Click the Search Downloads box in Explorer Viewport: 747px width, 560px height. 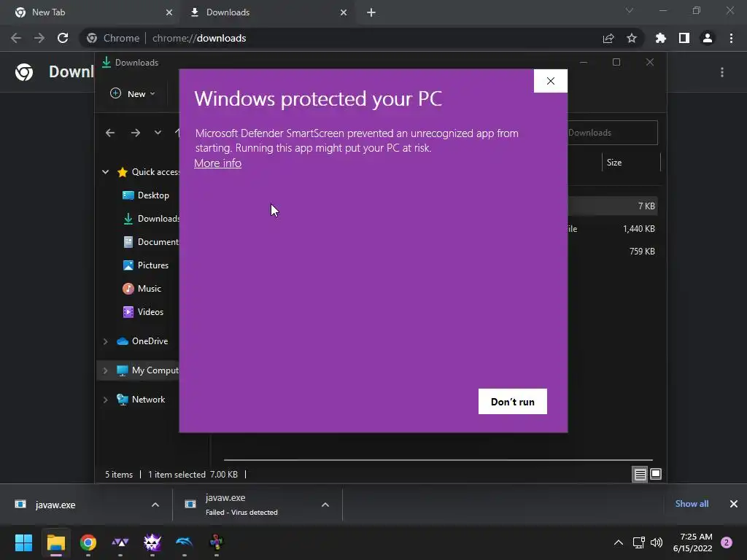coord(613,133)
